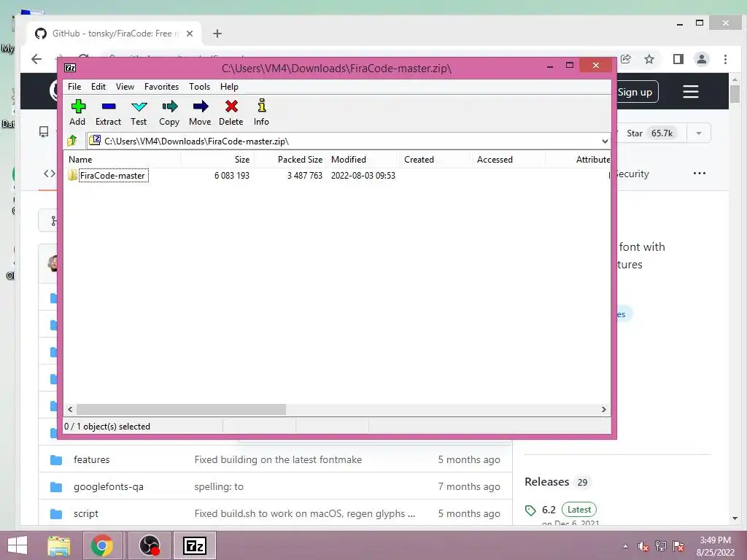Click the 7-Zip address path field

coord(348,141)
